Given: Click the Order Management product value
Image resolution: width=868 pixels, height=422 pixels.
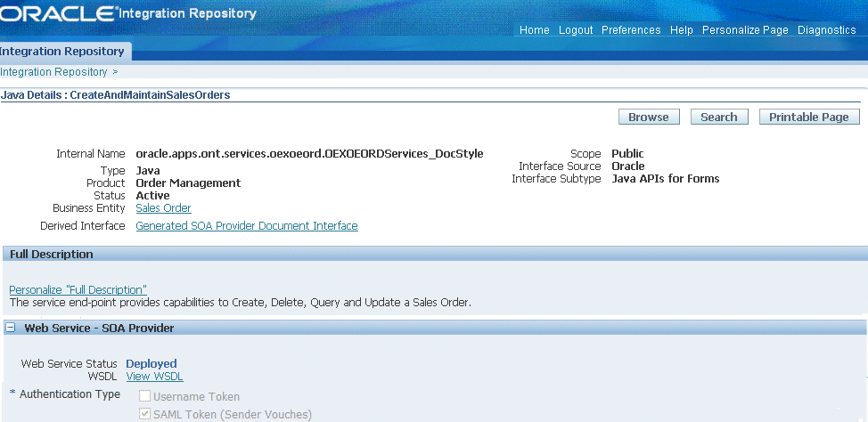Looking at the screenshot, I should pyautogui.click(x=188, y=183).
